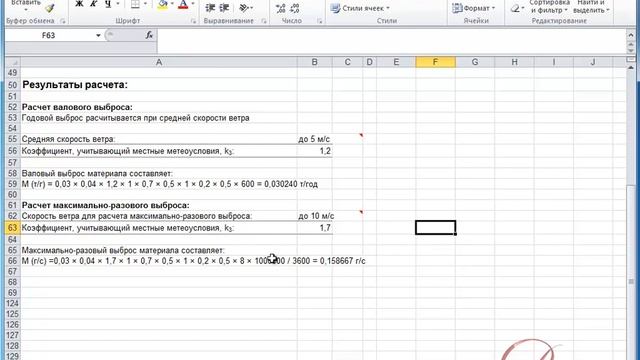Click the vertical scrollbar up arrow
The height and width of the screenshot is (360, 640).
[631, 67]
